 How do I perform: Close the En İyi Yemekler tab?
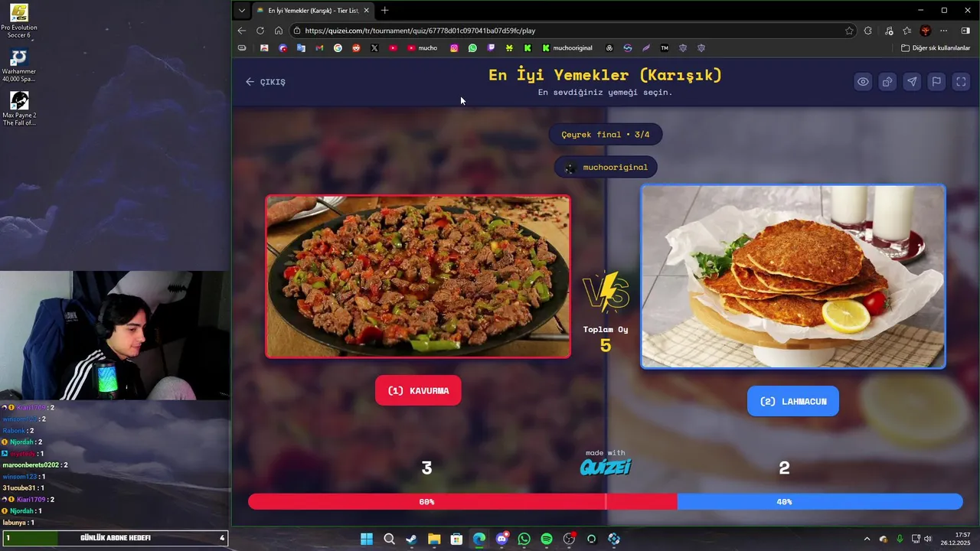pos(367,11)
